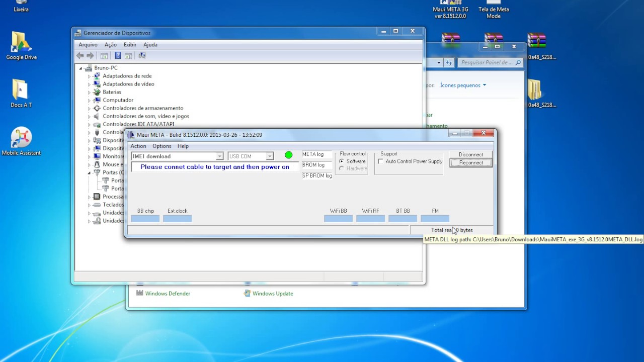Click the Reconnect button
The width and height of the screenshot is (644, 362).
(x=471, y=163)
